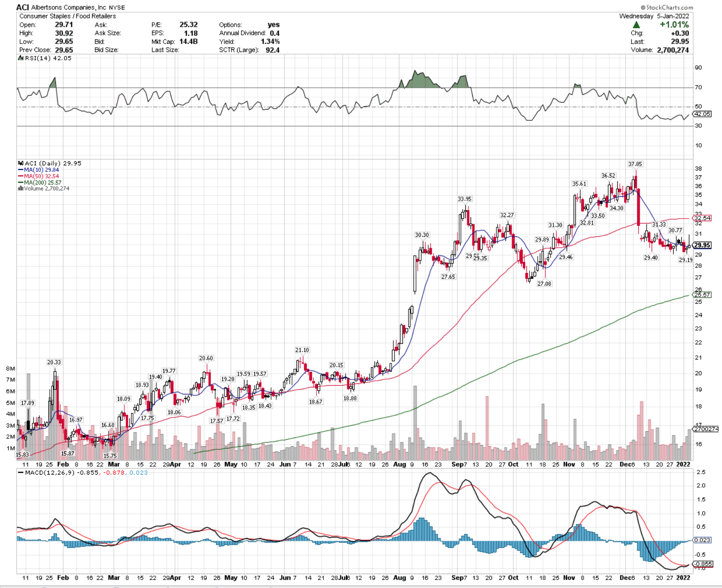Click the ACI ticker symbol in header
Image resolution: width=722 pixels, height=588 pixels.
(x=23, y=7)
